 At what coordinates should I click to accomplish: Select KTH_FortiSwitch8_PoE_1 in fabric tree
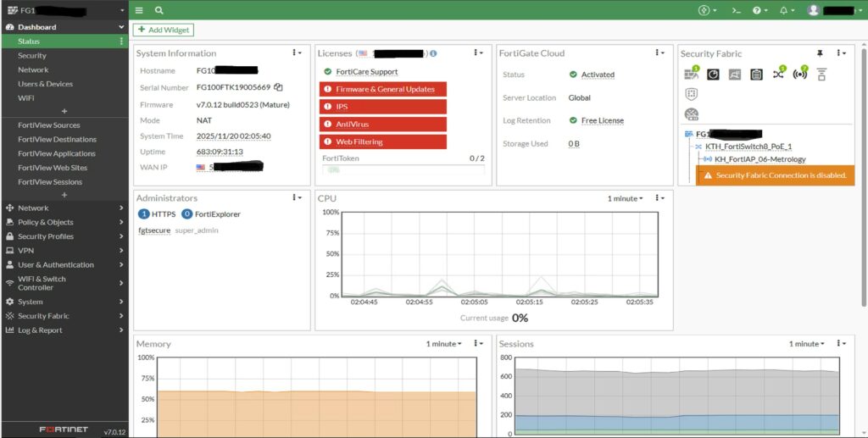tap(748, 147)
